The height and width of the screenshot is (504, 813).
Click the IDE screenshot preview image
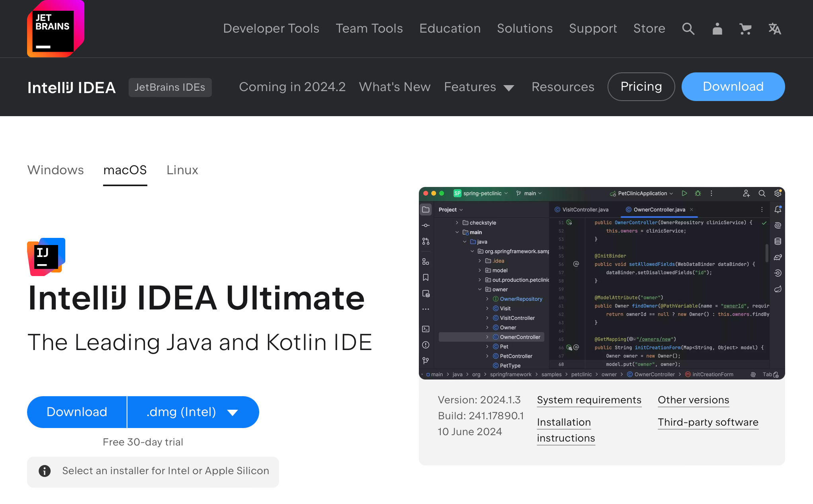pyautogui.click(x=602, y=283)
